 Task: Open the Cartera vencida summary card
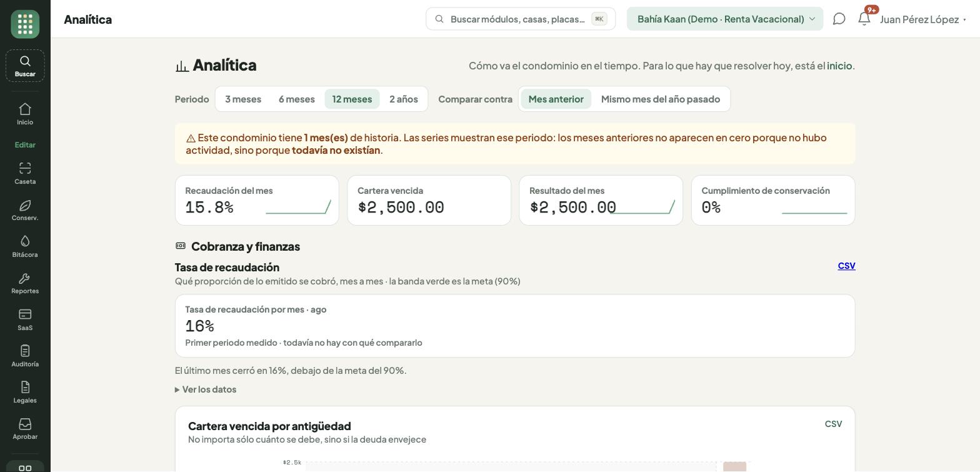tap(429, 201)
